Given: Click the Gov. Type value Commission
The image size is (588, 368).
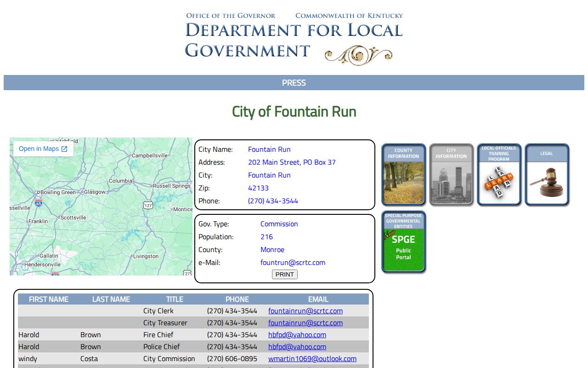Looking at the screenshot, I should click(279, 224).
